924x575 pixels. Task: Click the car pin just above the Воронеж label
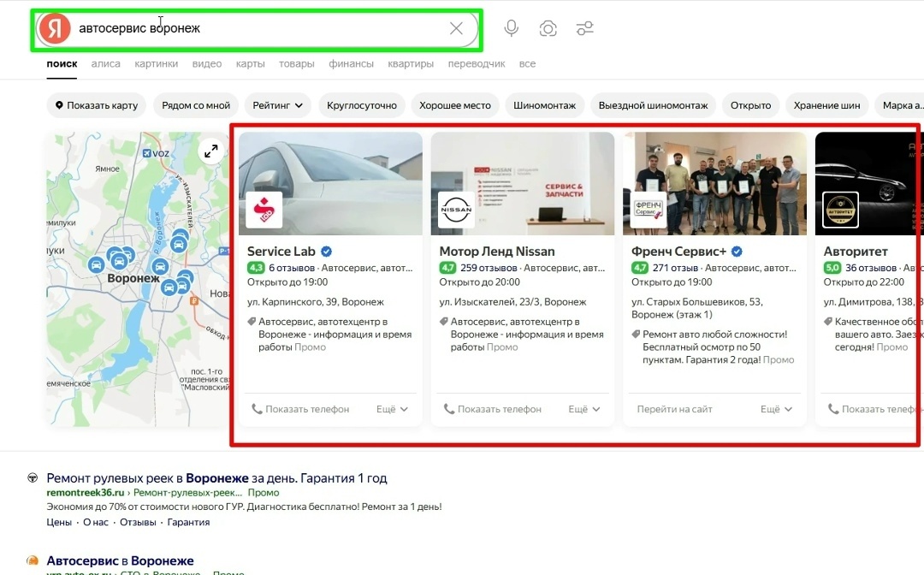[120, 259]
